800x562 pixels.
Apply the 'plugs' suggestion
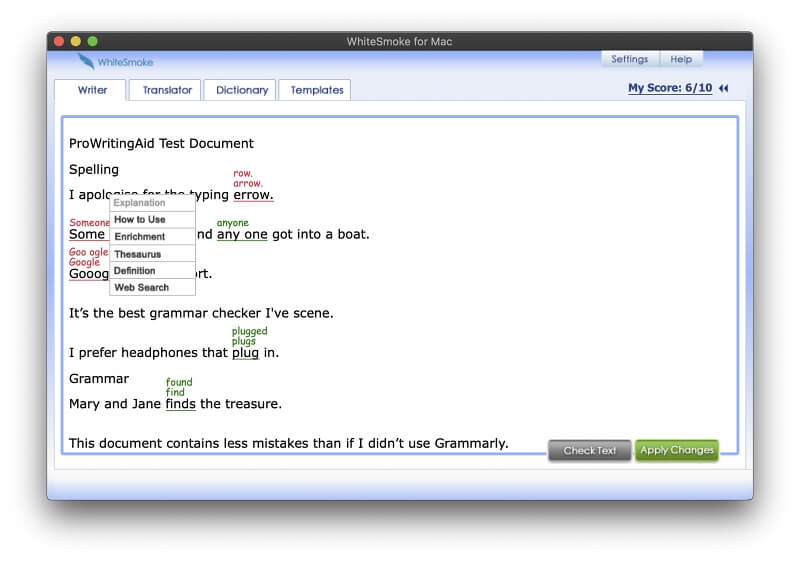[x=243, y=341]
